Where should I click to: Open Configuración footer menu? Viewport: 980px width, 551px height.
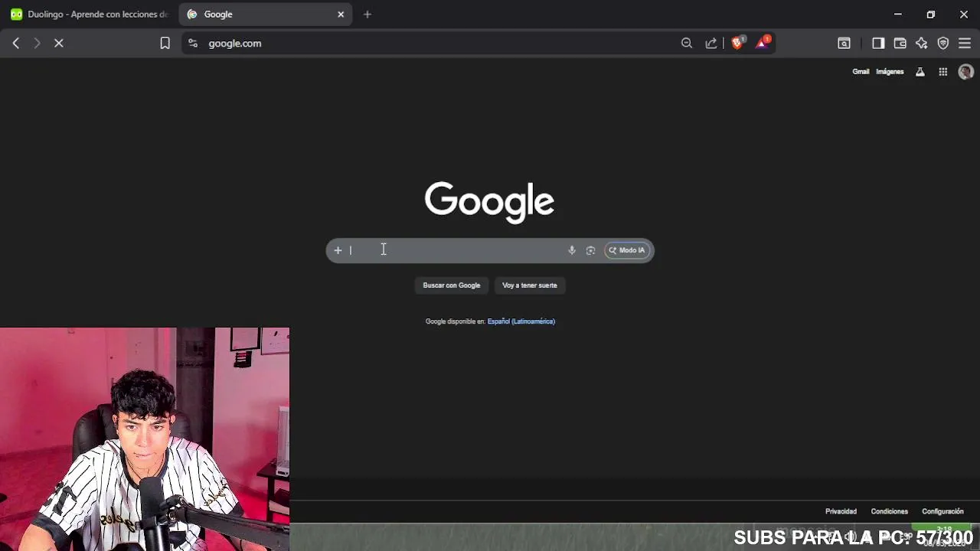pos(942,511)
